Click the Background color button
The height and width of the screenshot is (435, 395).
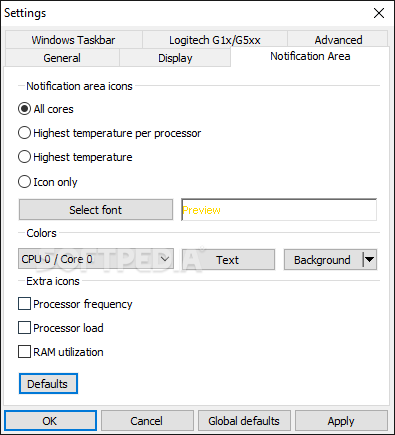pos(322,259)
